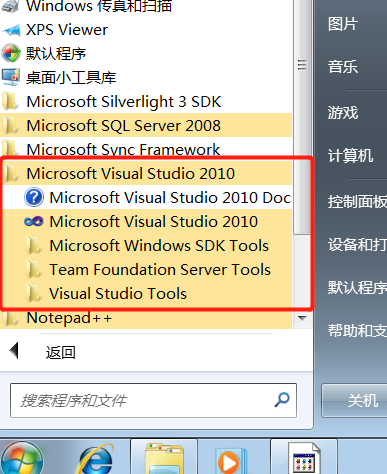Open 计算机 from right pane

click(350, 155)
